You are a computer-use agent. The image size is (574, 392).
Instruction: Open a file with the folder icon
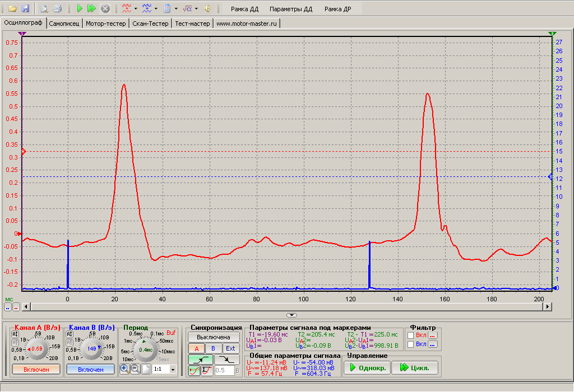tap(13, 8)
